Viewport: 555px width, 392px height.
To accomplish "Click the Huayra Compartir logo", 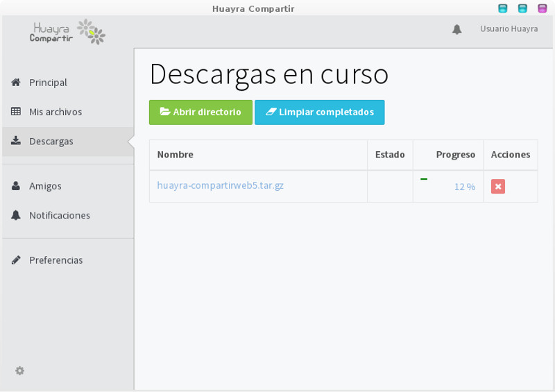I will [x=67, y=32].
